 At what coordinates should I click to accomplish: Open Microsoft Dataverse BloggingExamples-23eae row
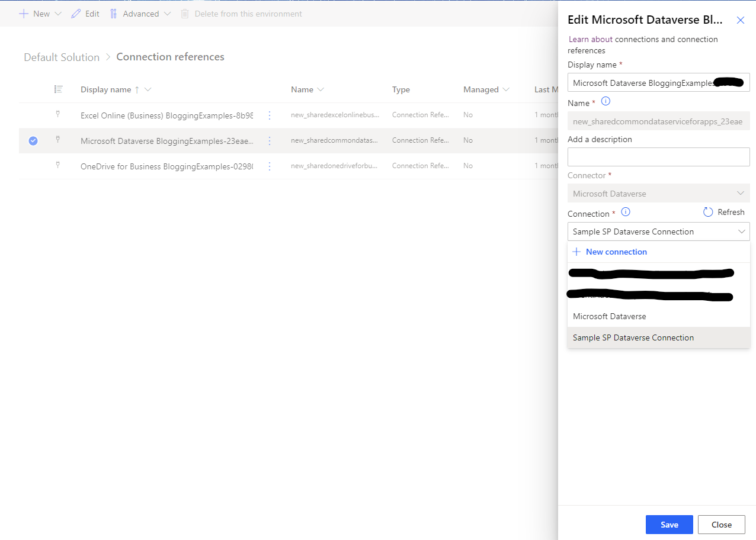[166, 141]
